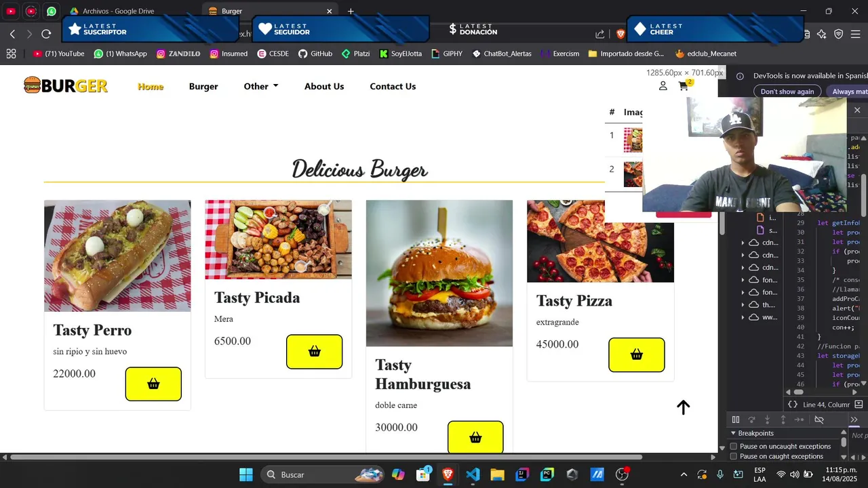Click the Step out debugger icon
The image size is (868, 488).
[783, 420]
